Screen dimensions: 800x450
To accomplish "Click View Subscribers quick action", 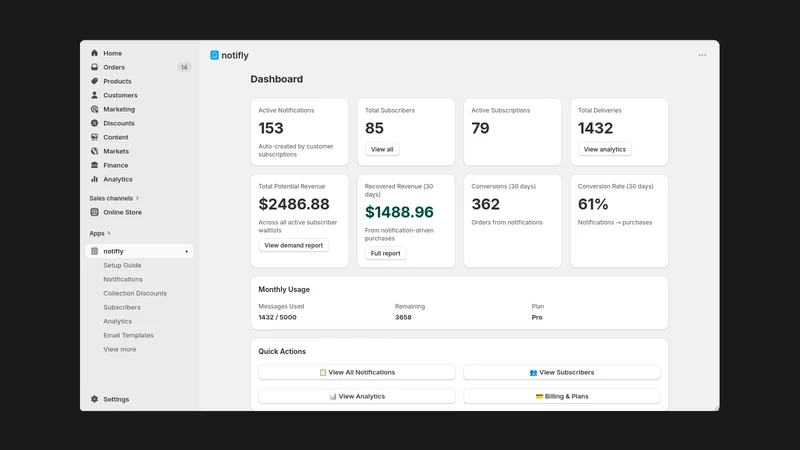I will 562,372.
